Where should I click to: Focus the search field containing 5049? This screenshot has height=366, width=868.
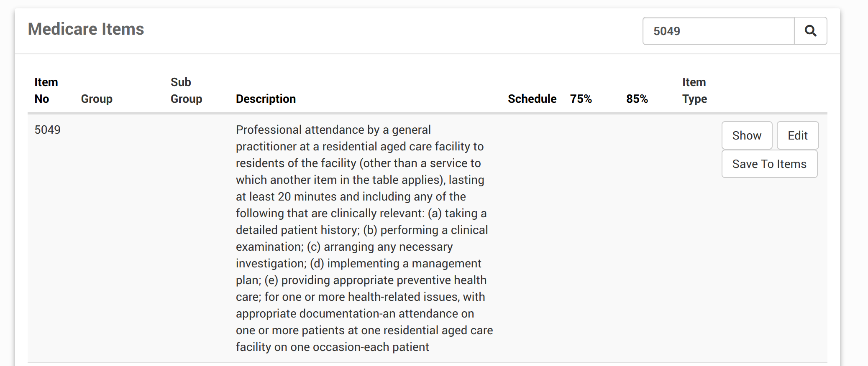(718, 31)
